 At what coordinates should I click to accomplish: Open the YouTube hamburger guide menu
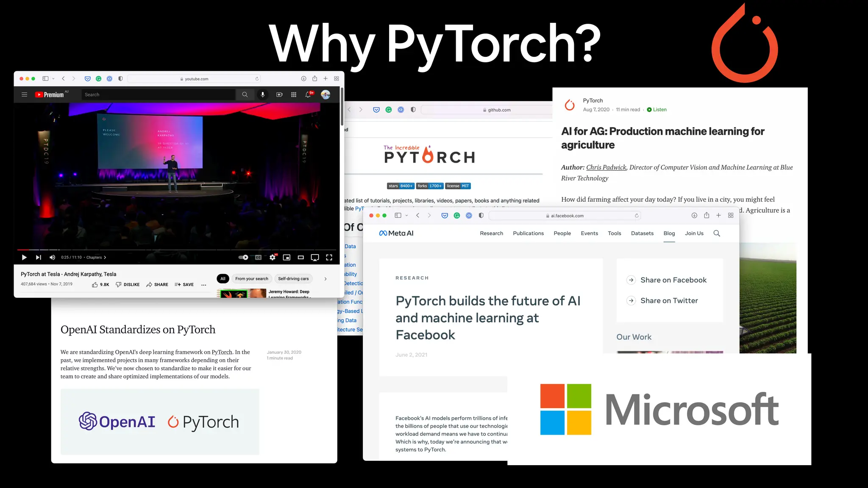[24, 94]
